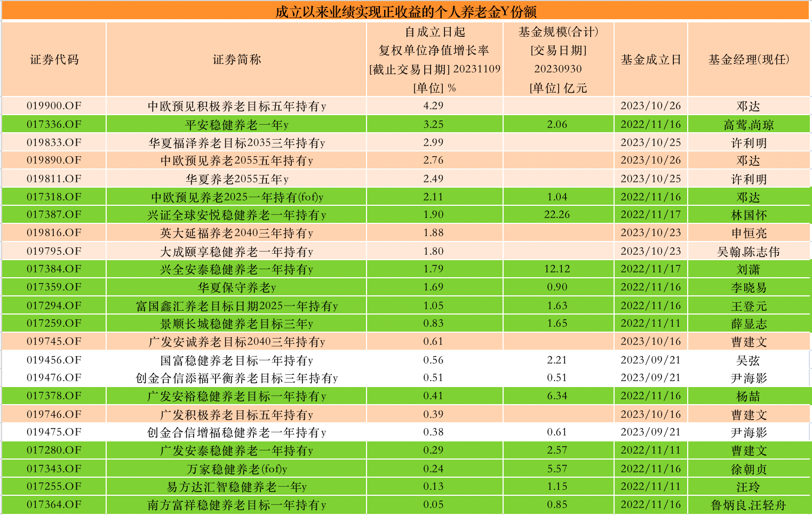Select the 证券简称 column header
Viewport: 812px width, 515px height.
237,60
